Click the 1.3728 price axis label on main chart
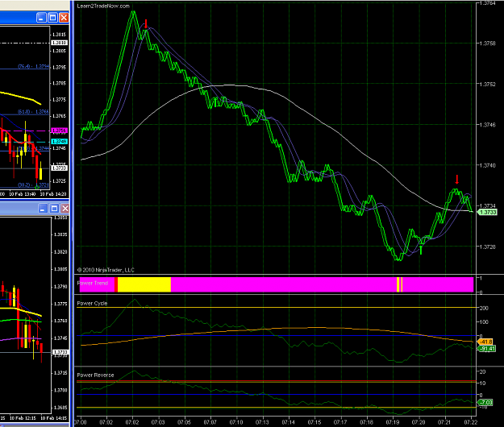504x427 pixels. (488, 247)
